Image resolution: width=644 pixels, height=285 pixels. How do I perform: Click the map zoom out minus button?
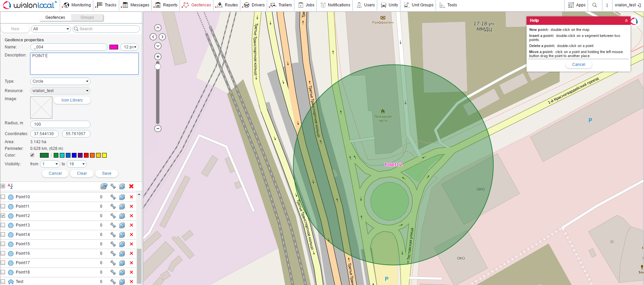(x=158, y=128)
